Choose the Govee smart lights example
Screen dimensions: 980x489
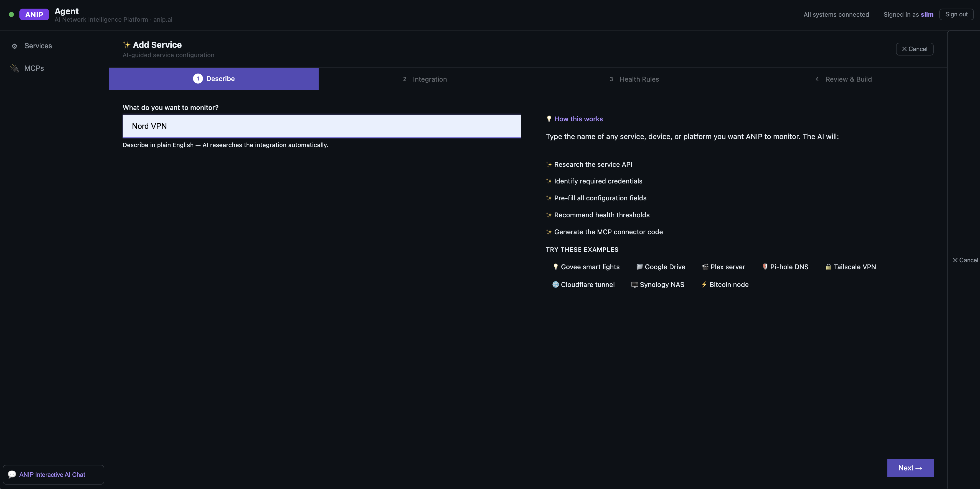(x=586, y=267)
